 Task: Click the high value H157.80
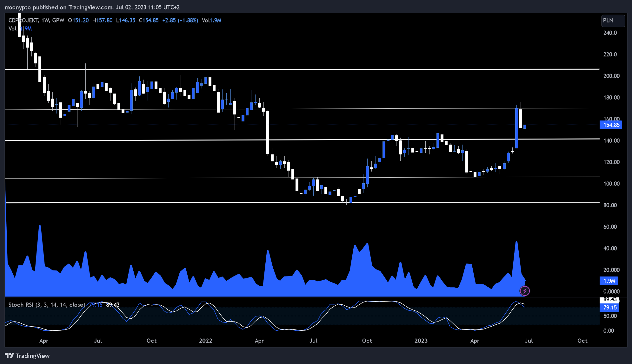coord(102,20)
